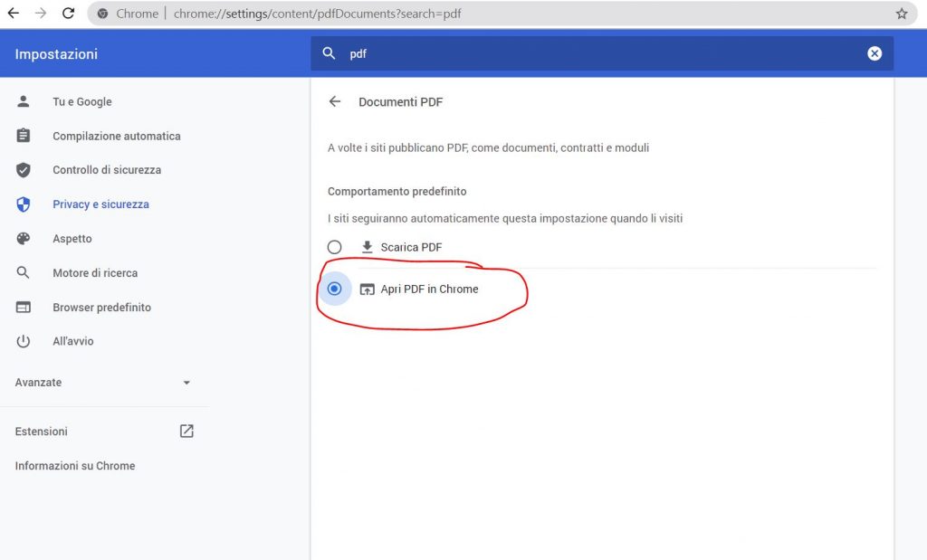Open Estensioni in a new tab
This screenshot has width=927, height=560.
(x=186, y=432)
